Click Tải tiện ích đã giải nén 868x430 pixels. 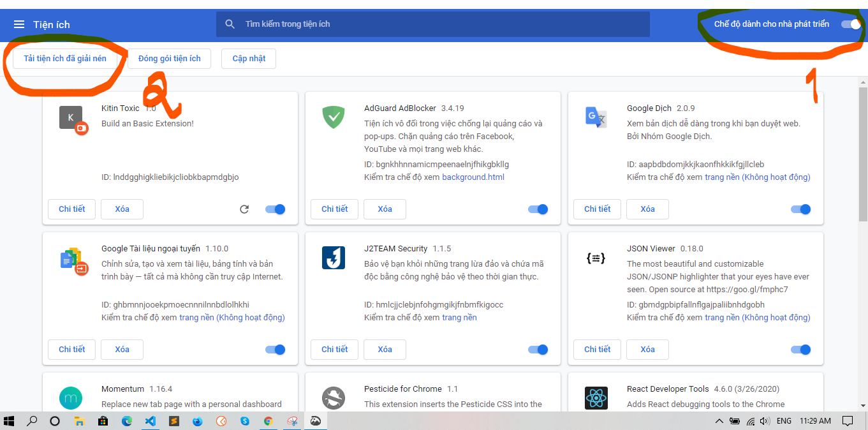coord(65,59)
